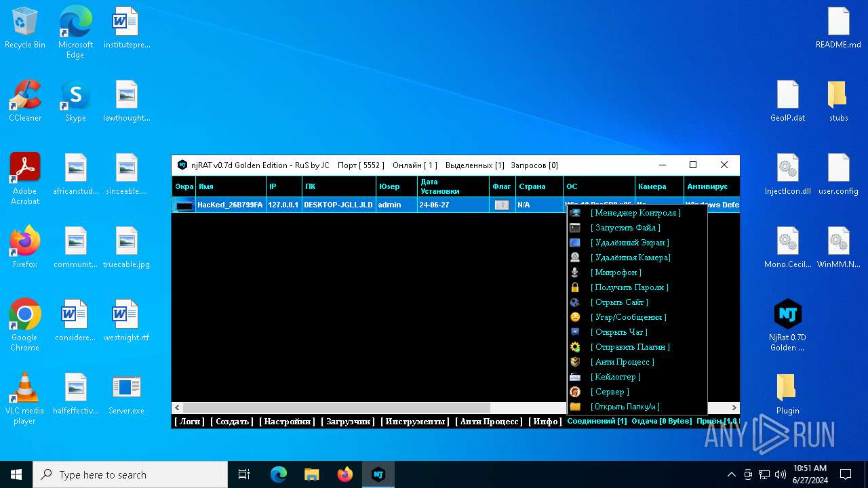
Task: Choose [ Открыть Чат ] from the context menu
Action: [637, 332]
